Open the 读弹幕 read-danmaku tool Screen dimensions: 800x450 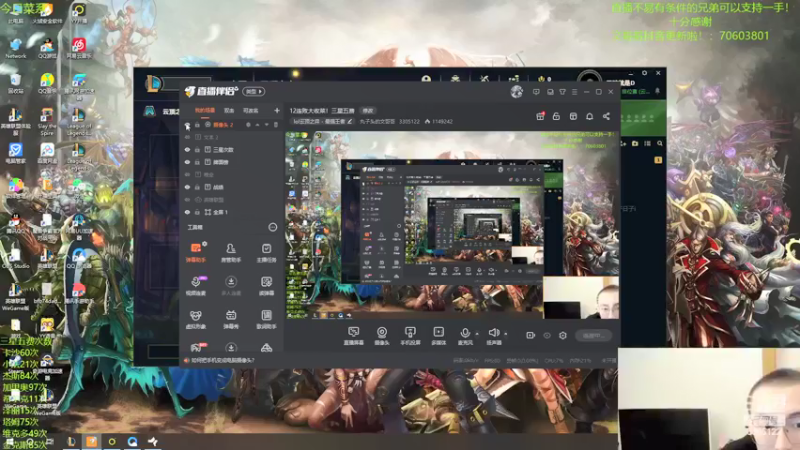pyautogui.click(x=266, y=286)
